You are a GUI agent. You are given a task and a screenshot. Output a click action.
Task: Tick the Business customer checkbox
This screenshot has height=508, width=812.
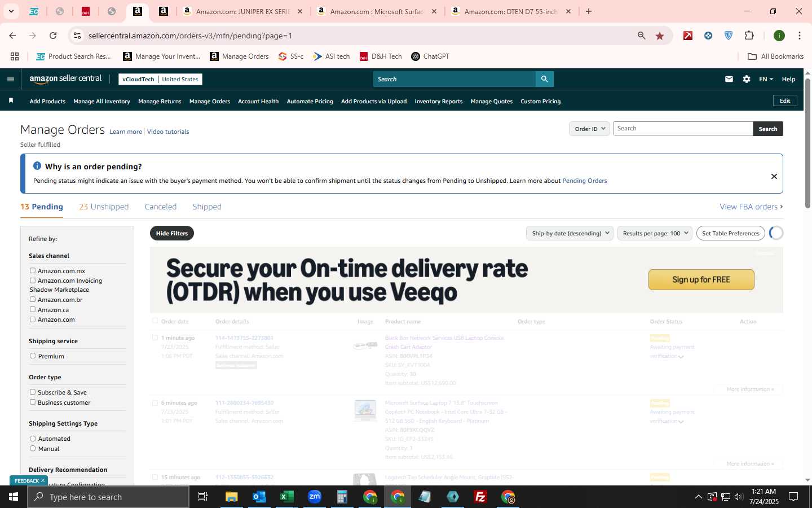[x=33, y=402]
